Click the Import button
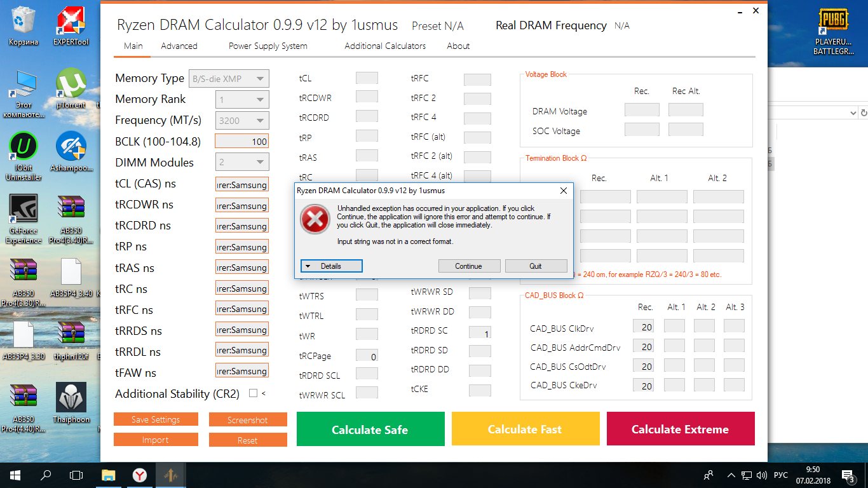 [156, 440]
